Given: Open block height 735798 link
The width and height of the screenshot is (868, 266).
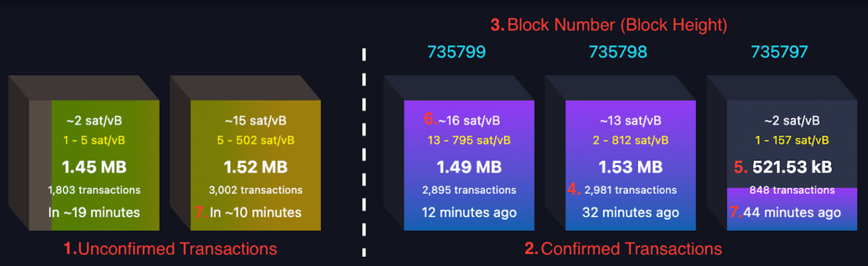Looking at the screenshot, I should pos(618,52).
